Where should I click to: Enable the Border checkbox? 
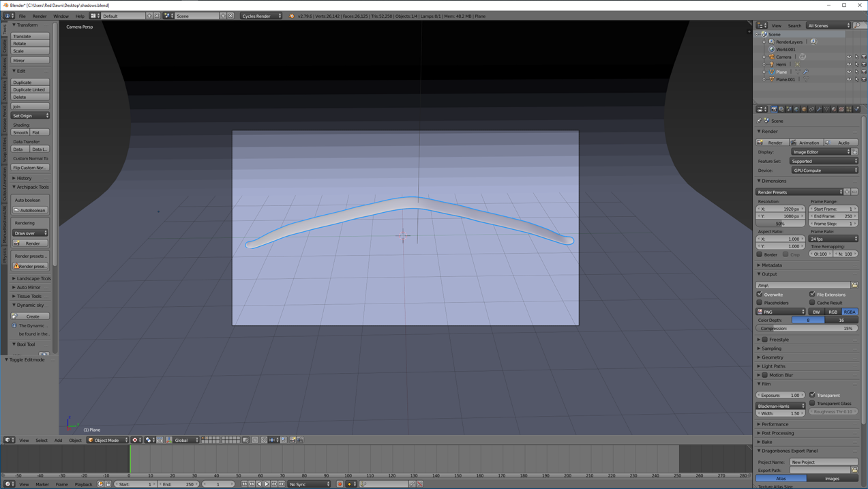[760, 254]
